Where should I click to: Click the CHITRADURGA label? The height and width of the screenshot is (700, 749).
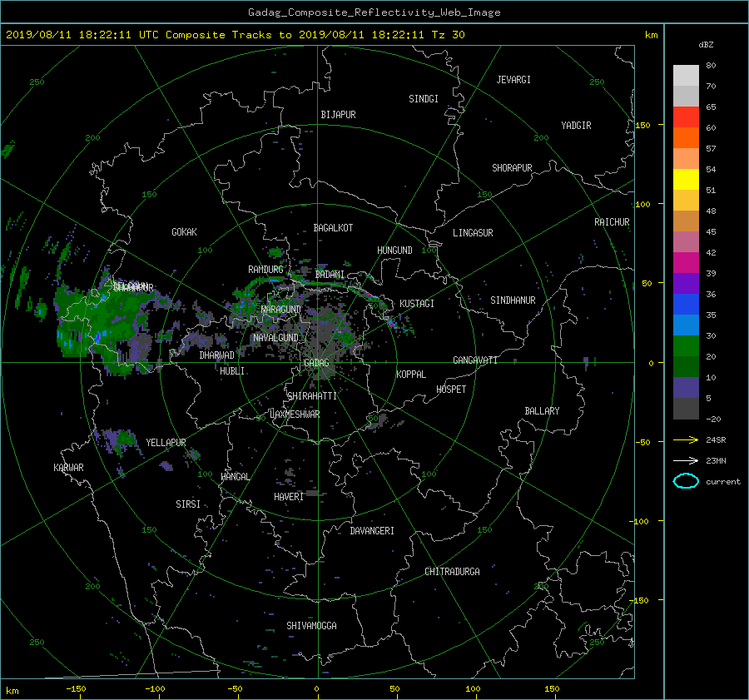coord(452,572)
